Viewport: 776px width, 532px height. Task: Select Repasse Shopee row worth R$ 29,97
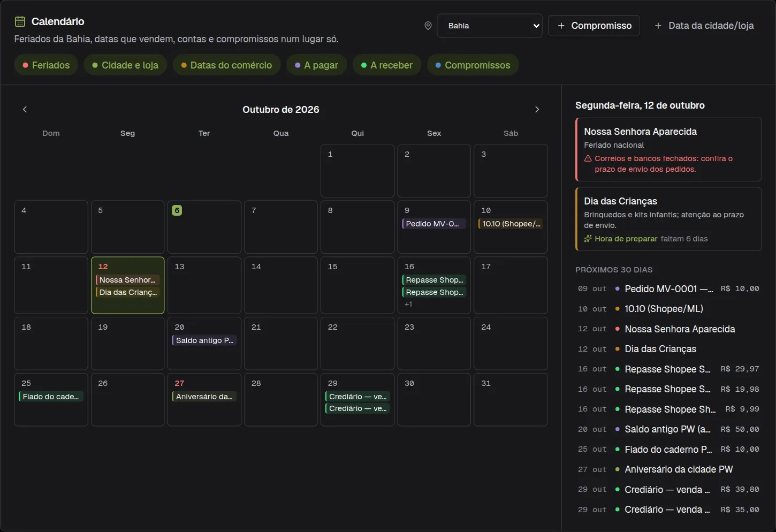coord(668,369)
